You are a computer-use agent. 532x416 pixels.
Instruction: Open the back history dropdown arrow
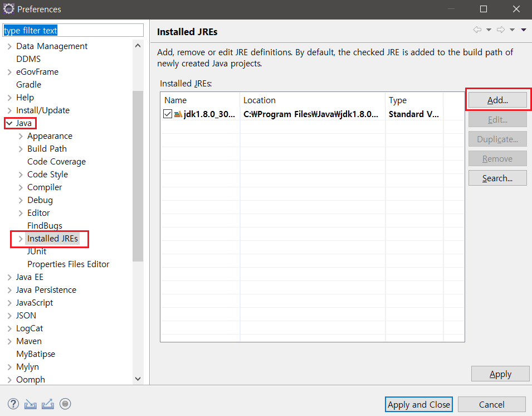click(x=489, y=30)
